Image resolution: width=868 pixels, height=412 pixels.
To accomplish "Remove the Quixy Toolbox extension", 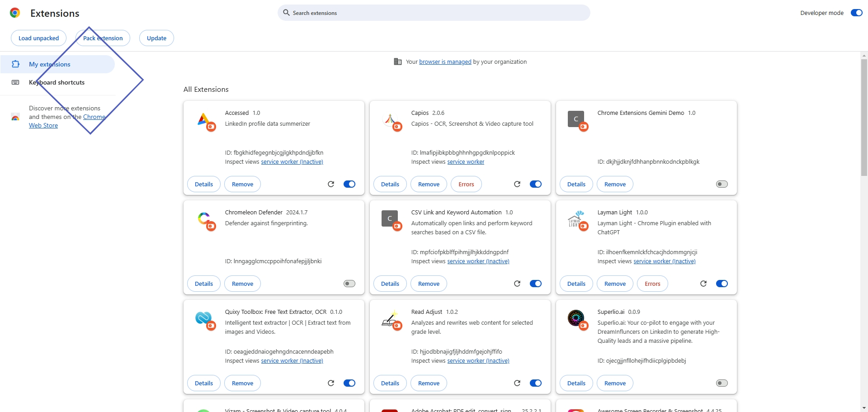I will (x=242, y=383).
